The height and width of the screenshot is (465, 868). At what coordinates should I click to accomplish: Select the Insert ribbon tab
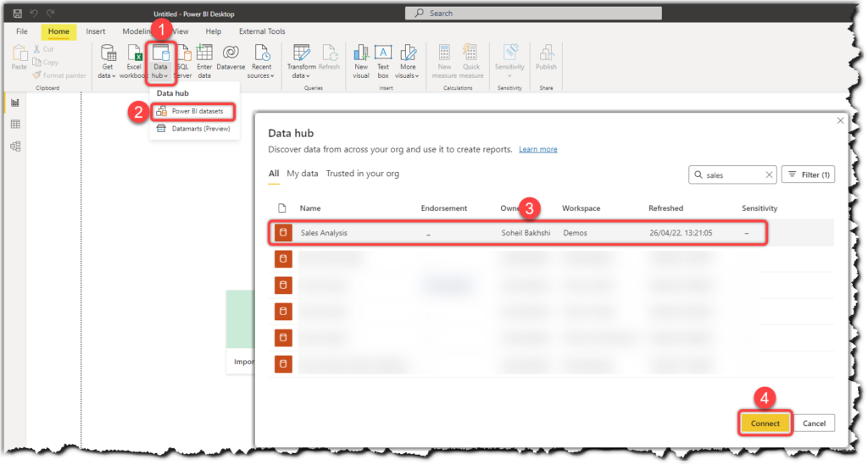click(95, 31)
